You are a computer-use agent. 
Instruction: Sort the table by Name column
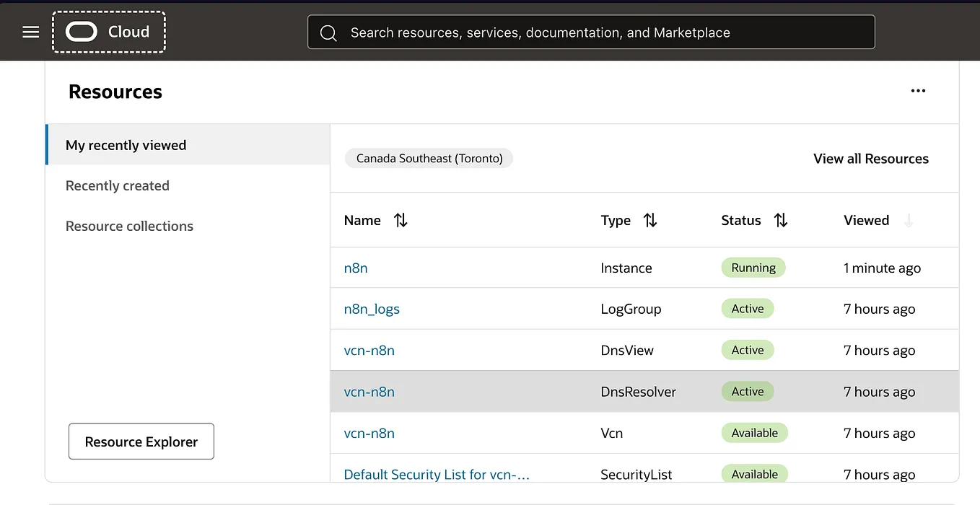(401, 220)
